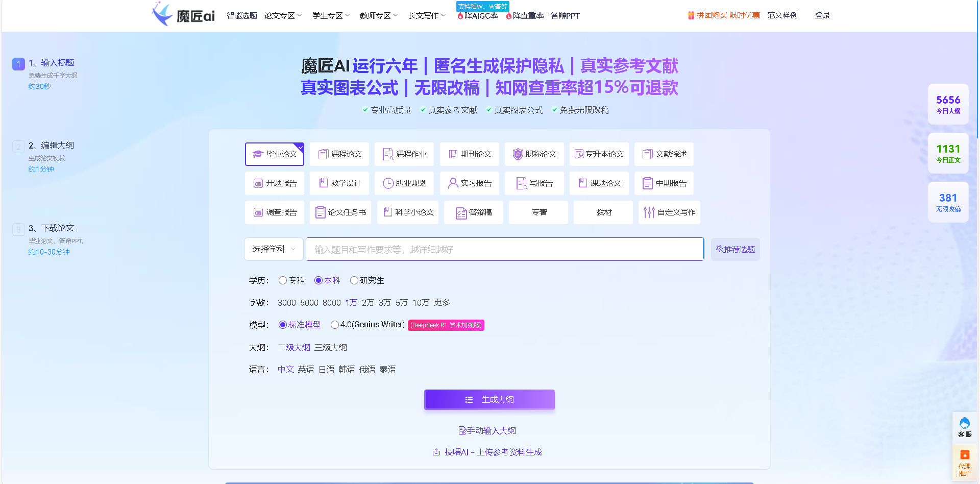Select the 答辩稿 writing type

(473, 212)
